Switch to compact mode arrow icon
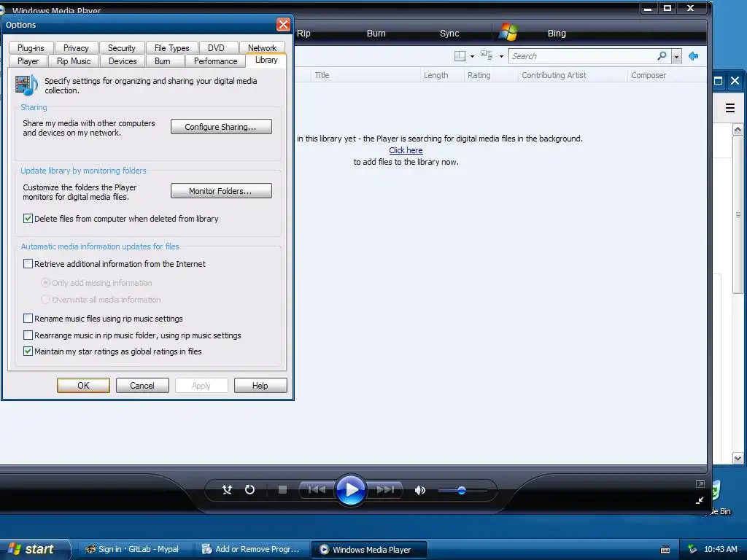Viewport: 747px width, 560px height. [700, 500]
